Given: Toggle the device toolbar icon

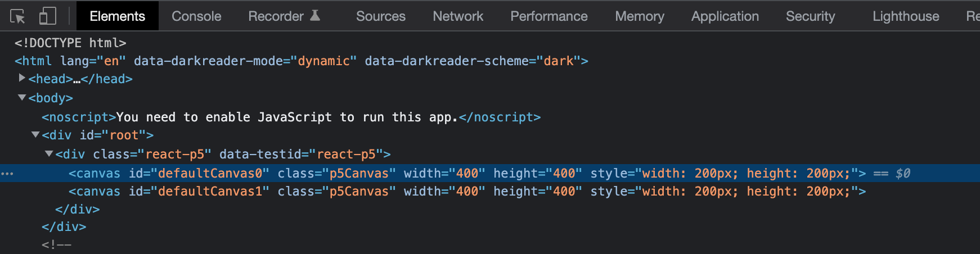Looking at the screenshot, I should coord(47,16).
